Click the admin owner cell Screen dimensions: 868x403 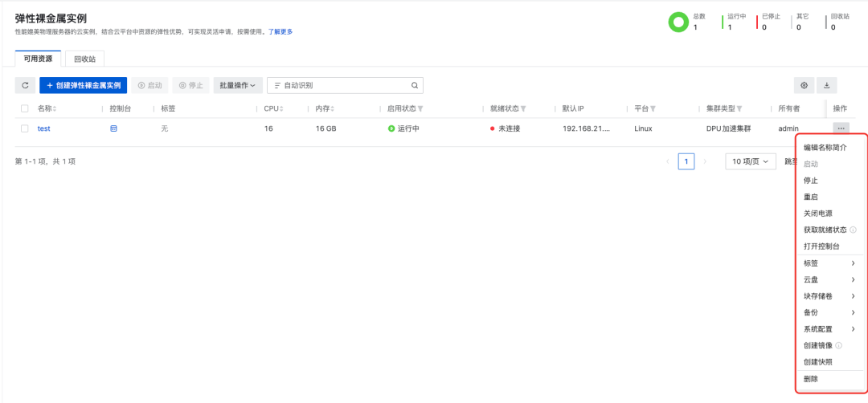click(x=788, y=128)
